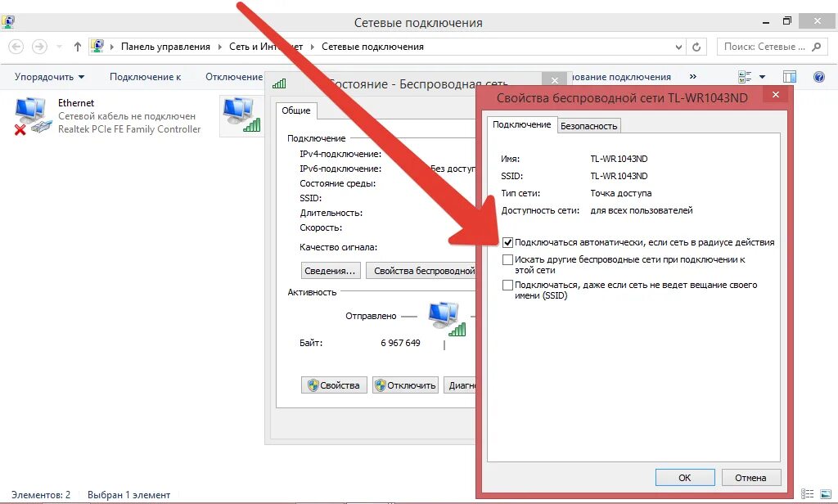Click 'Отмена' in wireless properties dialog

(750, 478)
